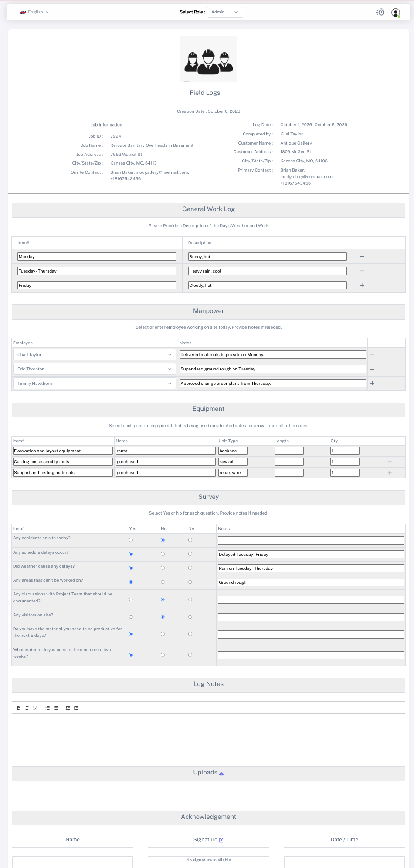The width and height of the screenshot is (414, 868).
Task: Add a work log row after Friday
Action: (x=362, y=286)
